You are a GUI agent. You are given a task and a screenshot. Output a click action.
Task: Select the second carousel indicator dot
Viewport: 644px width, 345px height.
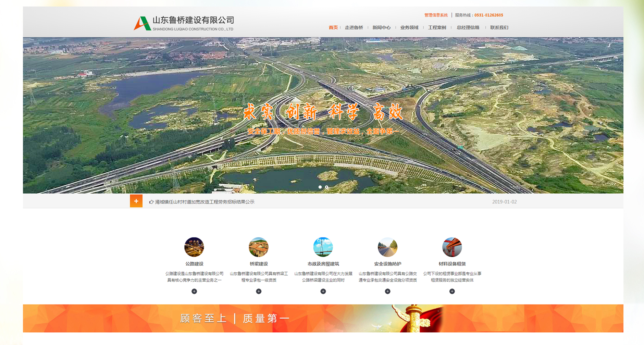(x=326, y=187)
